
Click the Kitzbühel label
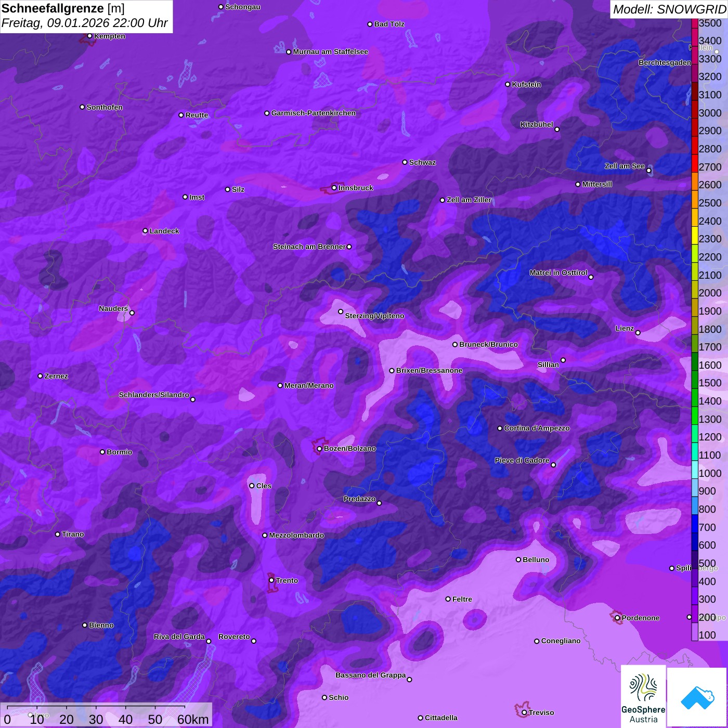point(537,124)
